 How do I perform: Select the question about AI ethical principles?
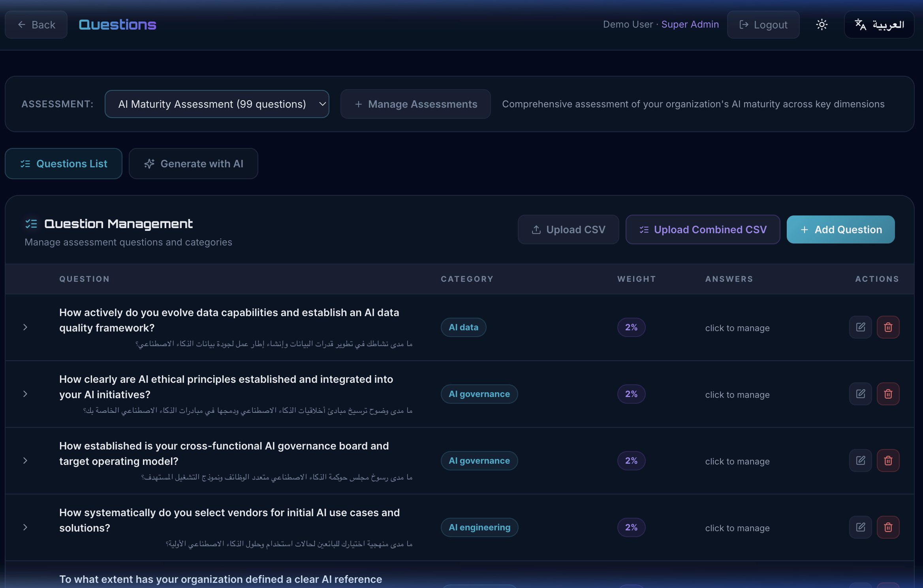(x=226, y=387)
